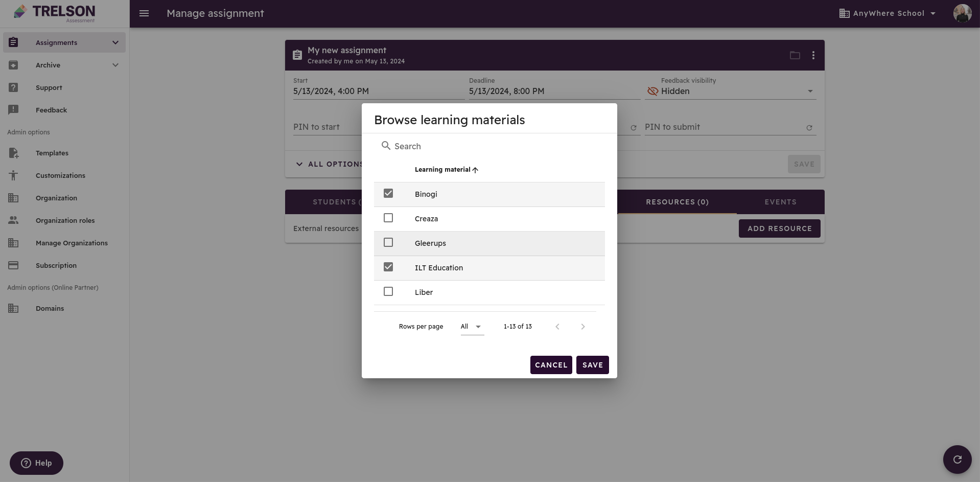Open the Help button
The width and height of the screenshot is (980, 482).
tap(36, 463)
